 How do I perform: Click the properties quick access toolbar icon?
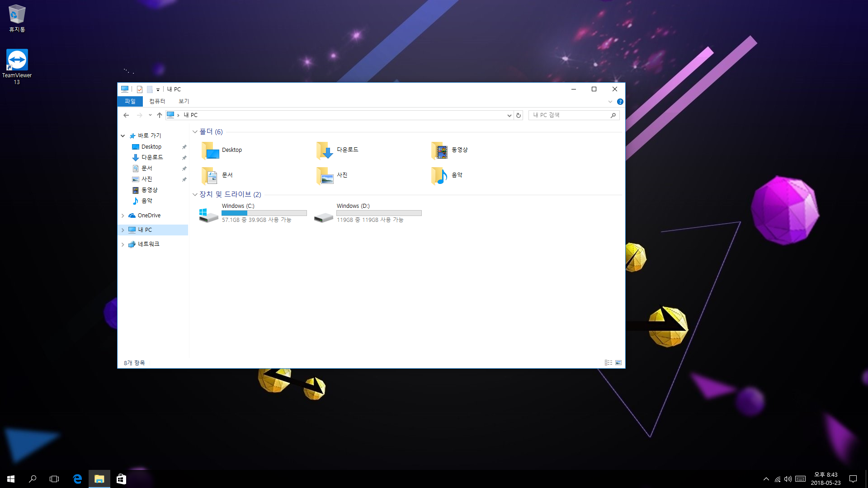point(140,89)
